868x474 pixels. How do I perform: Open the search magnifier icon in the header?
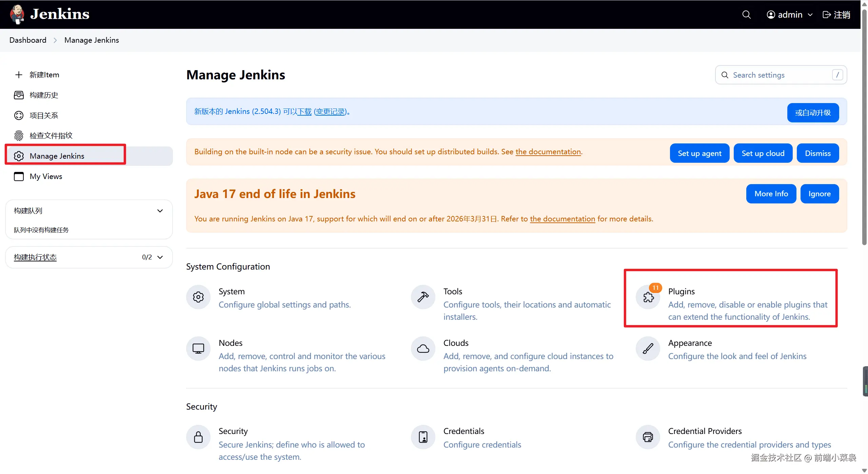point(746,15)
